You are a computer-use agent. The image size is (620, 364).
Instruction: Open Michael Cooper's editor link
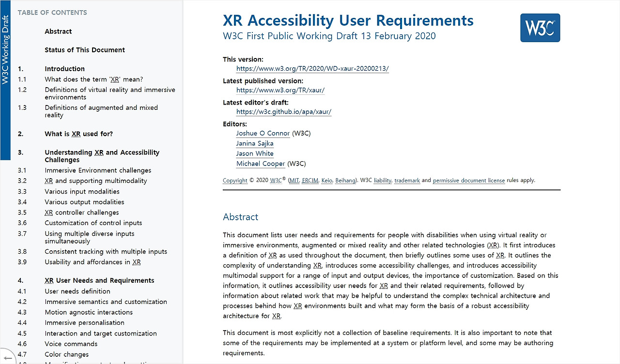point(260,164)
